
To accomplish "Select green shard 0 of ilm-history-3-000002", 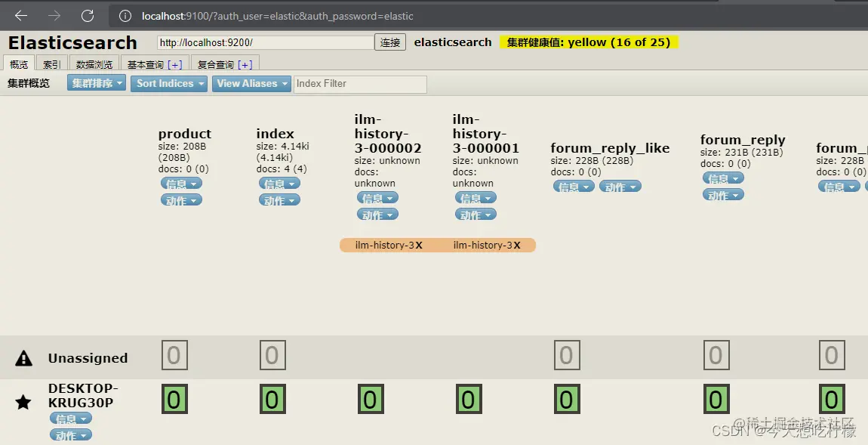I will [x=371, y=399].
